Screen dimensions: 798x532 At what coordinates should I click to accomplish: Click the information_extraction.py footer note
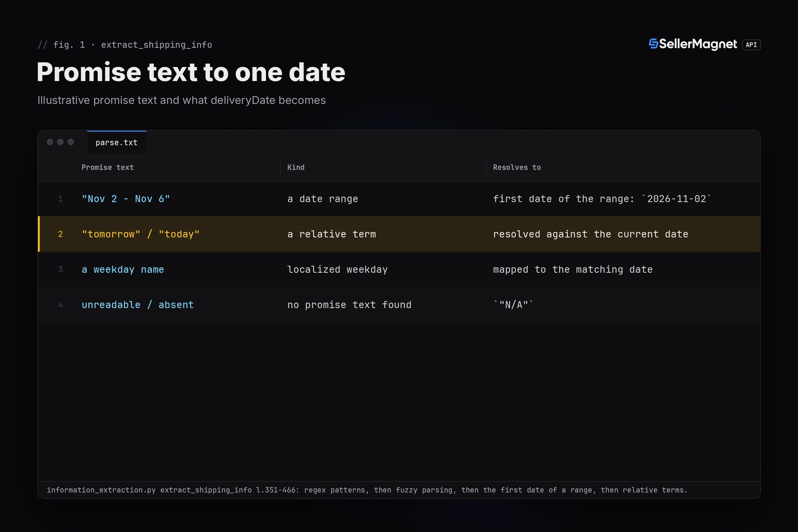click(x=367, y=490)
